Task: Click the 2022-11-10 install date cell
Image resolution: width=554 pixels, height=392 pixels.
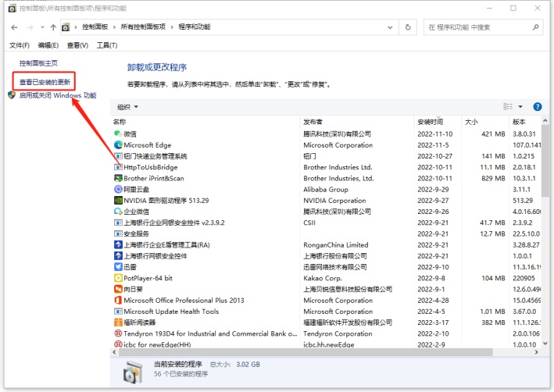Action: click(435, 134)
